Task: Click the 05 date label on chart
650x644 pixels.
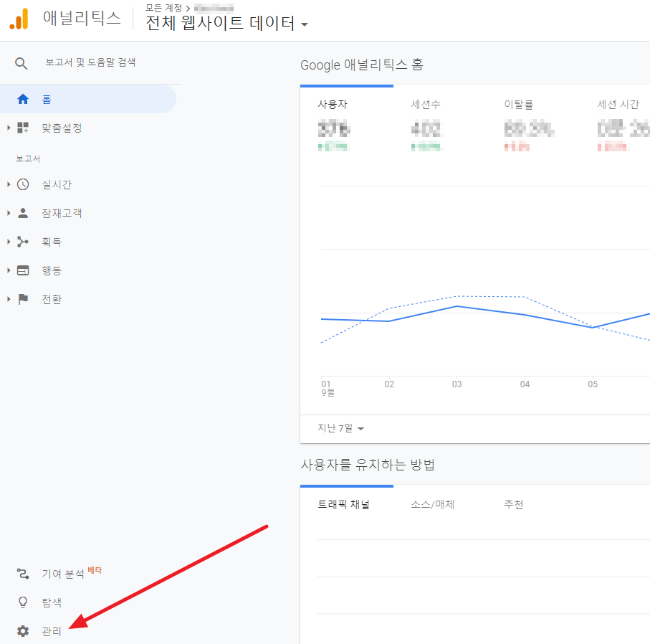Action: click(593, 384)
